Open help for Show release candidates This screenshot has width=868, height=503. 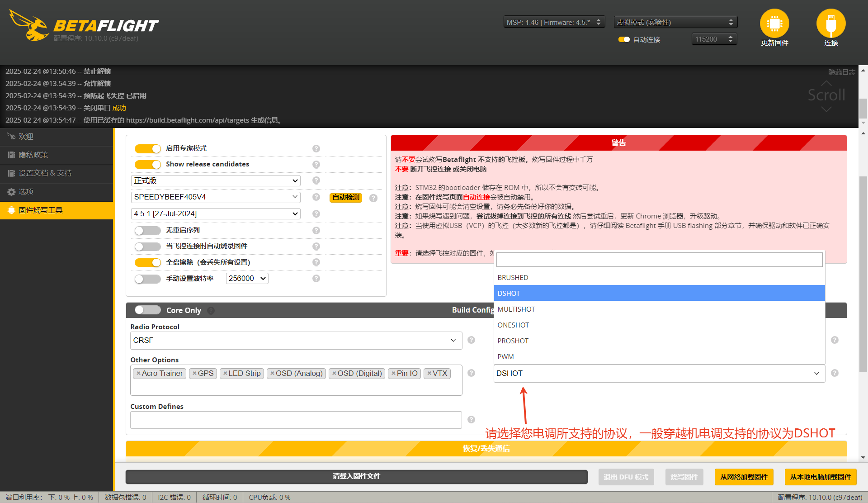(316, 164)
